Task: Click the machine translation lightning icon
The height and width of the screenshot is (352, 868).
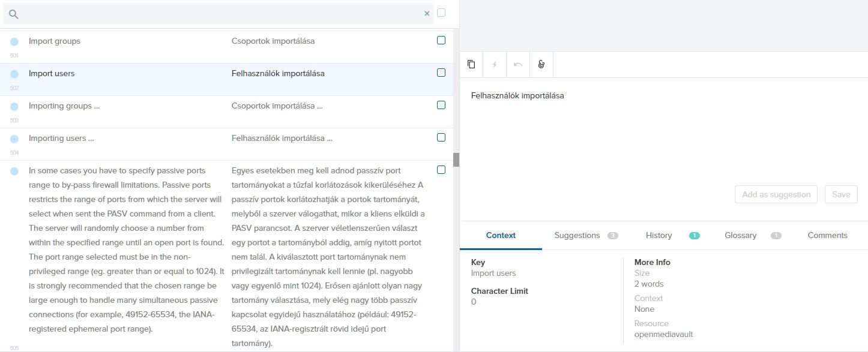Action: pyautogui.click(x=495, y=64)
